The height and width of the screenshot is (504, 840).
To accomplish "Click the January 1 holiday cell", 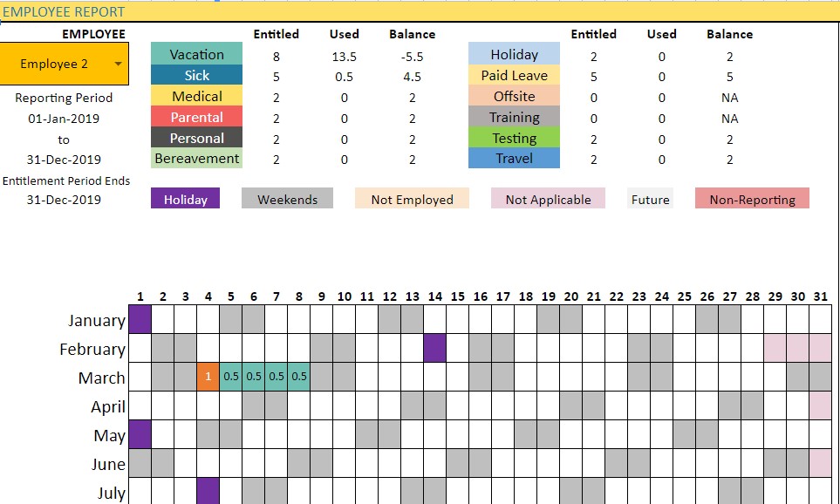I will pos(140,318).
